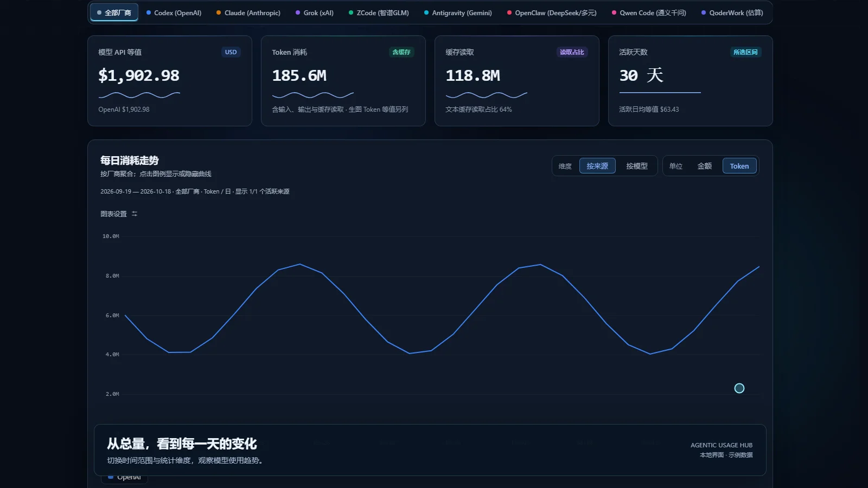
Task: Click the 6.0M y-axis label
Action: pos(112,316)
